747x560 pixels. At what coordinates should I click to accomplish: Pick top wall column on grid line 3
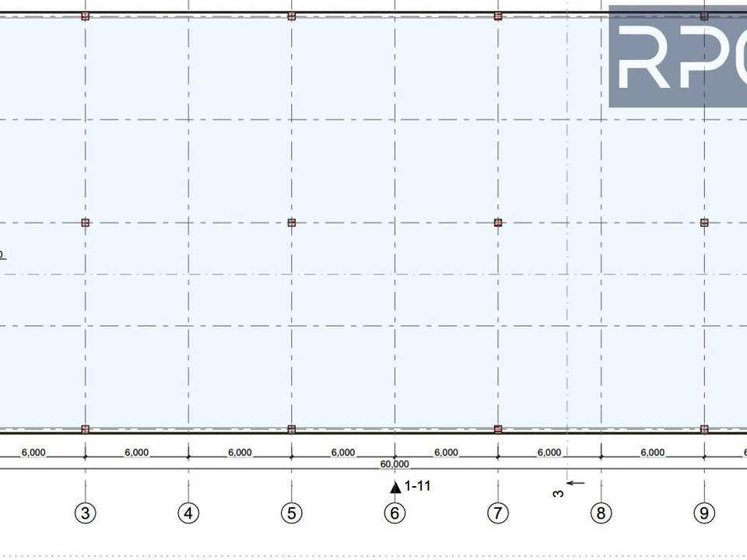point(86,16)
